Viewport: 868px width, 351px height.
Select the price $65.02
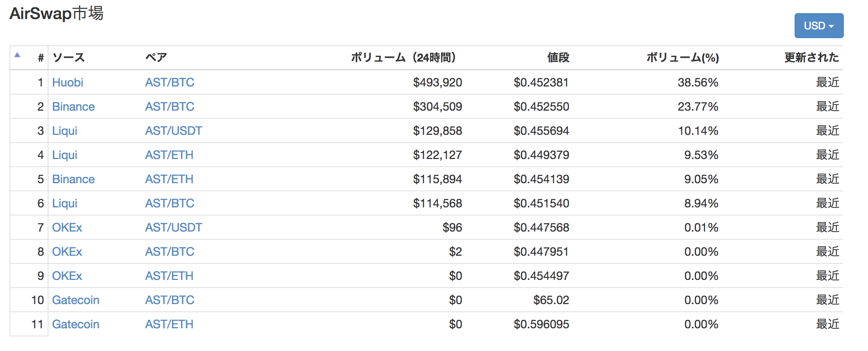551,300
